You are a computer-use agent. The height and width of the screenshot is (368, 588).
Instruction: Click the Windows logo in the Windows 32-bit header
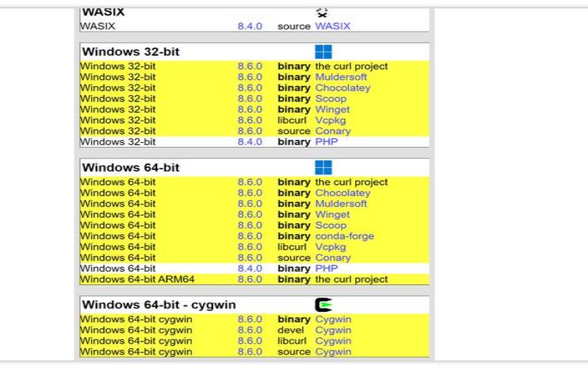323,52
